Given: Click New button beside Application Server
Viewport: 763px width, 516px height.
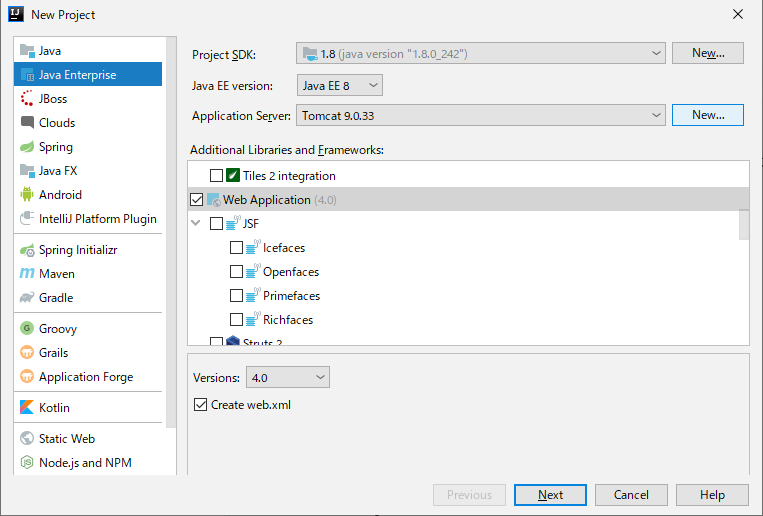Looking at the screenshot, I should point(708,115).
